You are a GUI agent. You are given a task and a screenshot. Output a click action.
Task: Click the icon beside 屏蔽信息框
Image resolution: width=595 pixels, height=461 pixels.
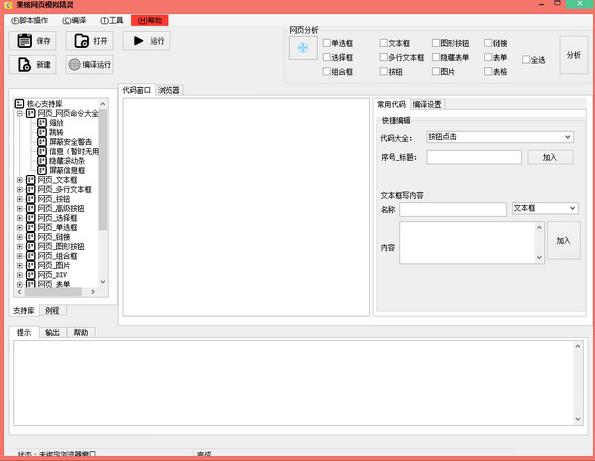pos(42,170)
